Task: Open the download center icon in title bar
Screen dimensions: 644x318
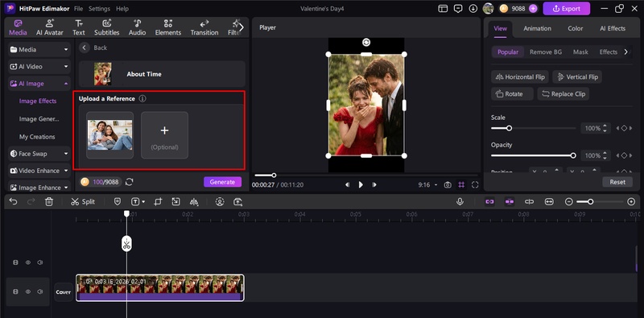Action: (473, 8)
